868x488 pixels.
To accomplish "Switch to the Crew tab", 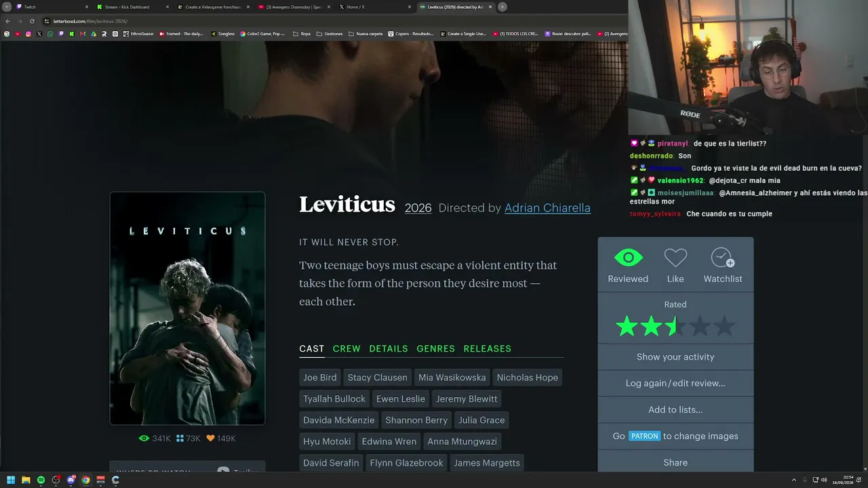I will click(x=347, y=348).
